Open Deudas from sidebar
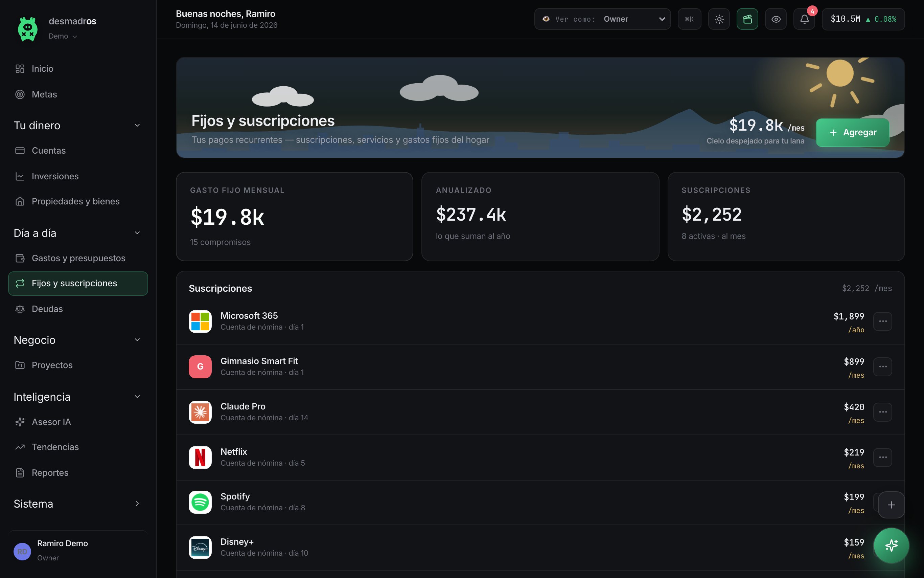Screen dimensions: 924x578 [x=78, y=309]
